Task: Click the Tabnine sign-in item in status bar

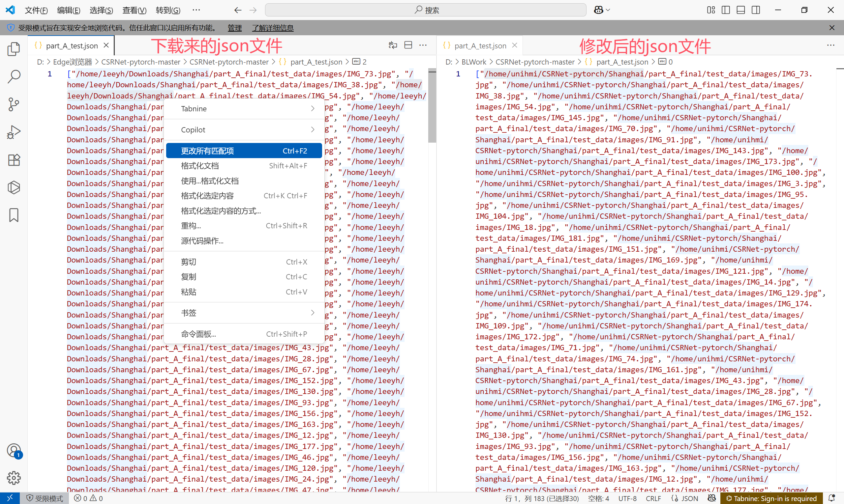Action: [771, 498]
